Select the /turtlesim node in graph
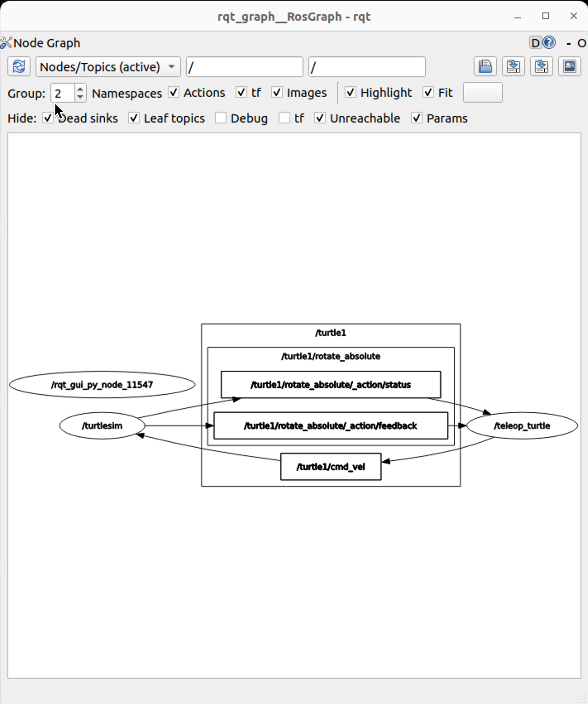588x704 pixels. (x=102, y=426)
